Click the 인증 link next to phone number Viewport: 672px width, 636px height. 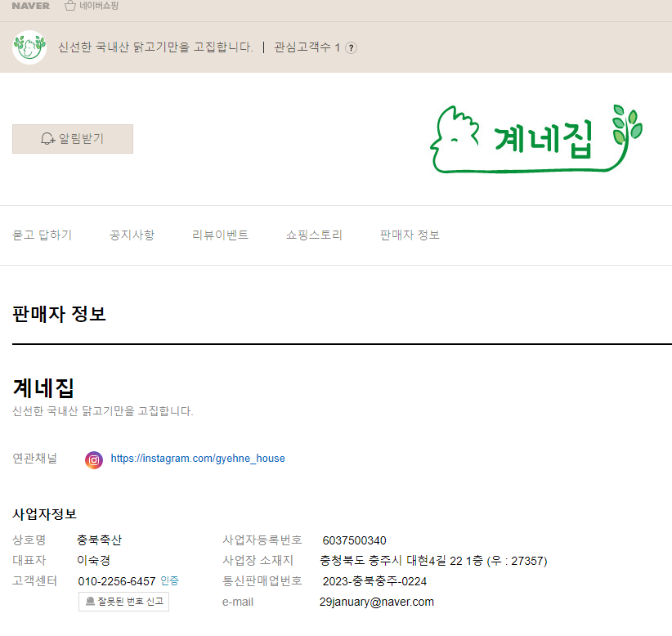169,580
